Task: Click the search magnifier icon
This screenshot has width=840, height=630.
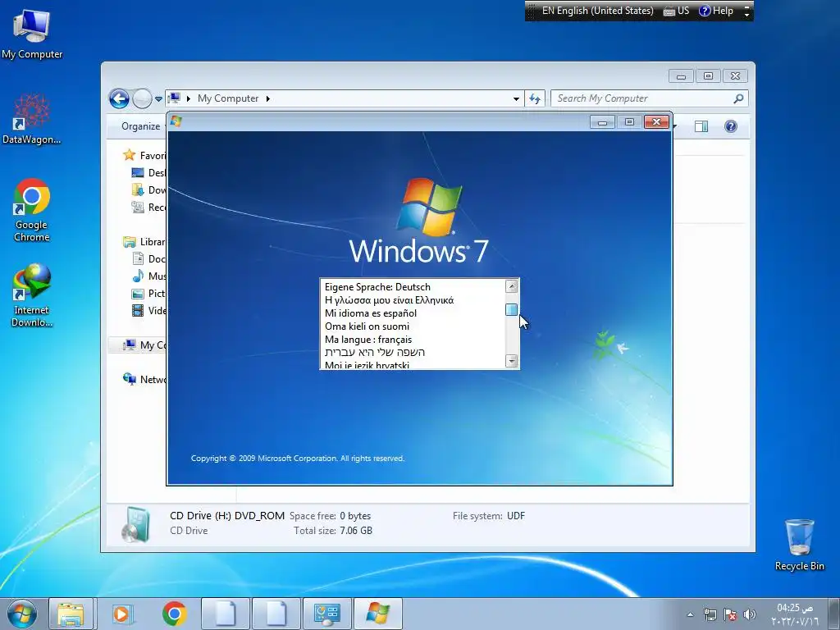Action: [739, 98]
